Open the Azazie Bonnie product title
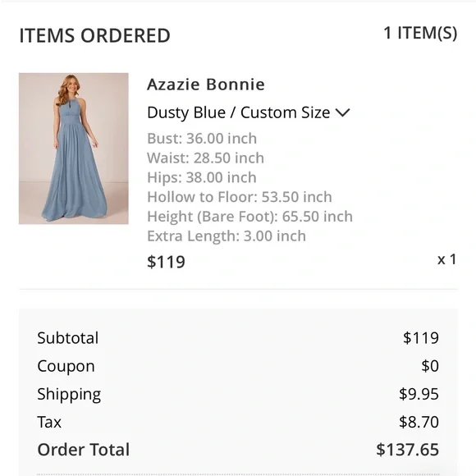This screenshot has height=476, width=476. pos(206,85)
